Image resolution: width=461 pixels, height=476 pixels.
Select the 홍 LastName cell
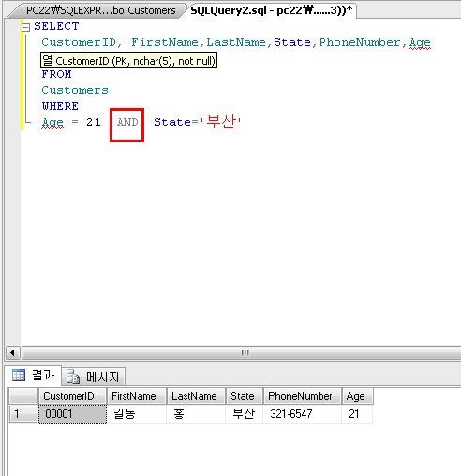[196, 414]
